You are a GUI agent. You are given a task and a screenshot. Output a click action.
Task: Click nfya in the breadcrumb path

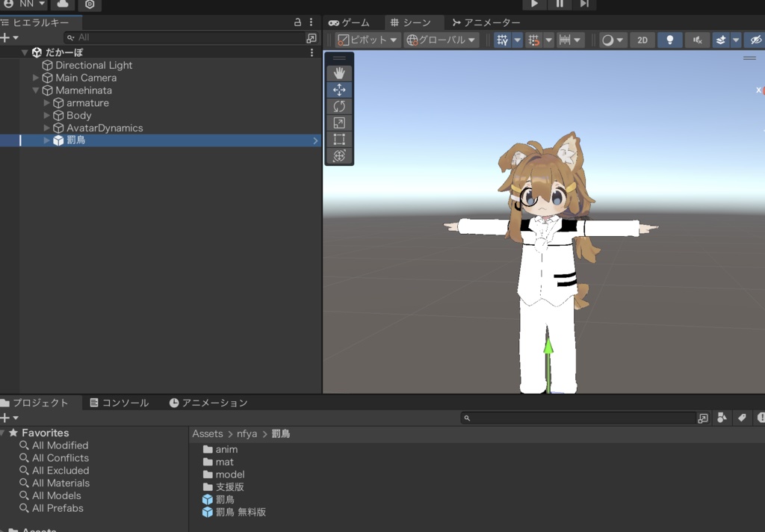coord(247,433)
